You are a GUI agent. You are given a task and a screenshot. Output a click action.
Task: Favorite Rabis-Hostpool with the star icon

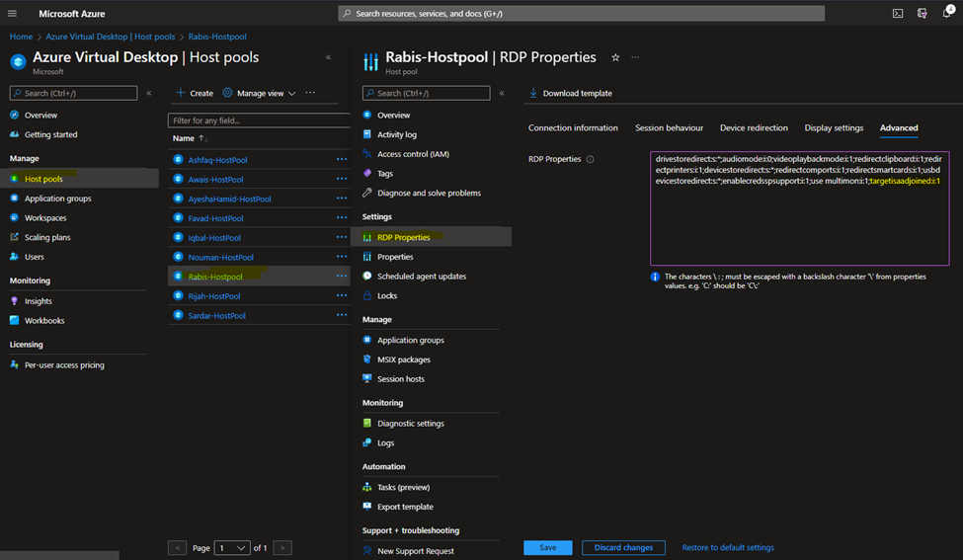click(615, 57)
